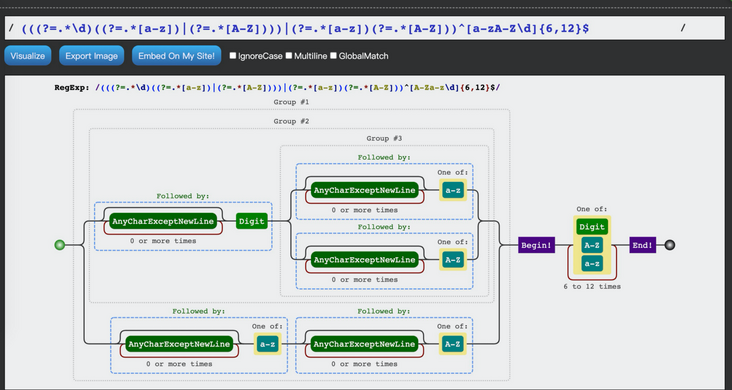Click AnyCharExceptNewLine node before Digit
The height and width of the screenshot is (390, 732).
(x=163, y=221)
